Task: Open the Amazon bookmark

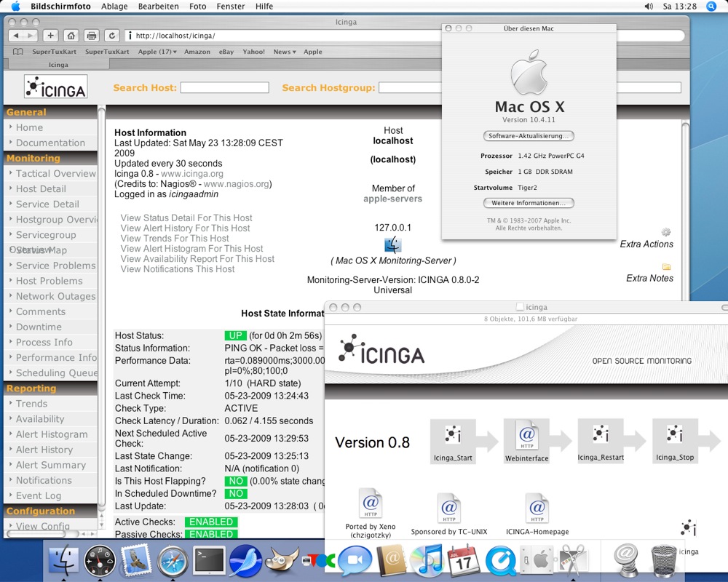Action: pyautogui.click(x=197, y=52)
